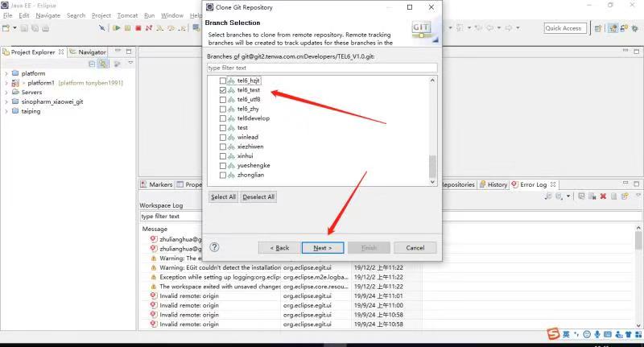
Task: Check the xiezhiwen branch checkbox
Action: pos(223,147)
